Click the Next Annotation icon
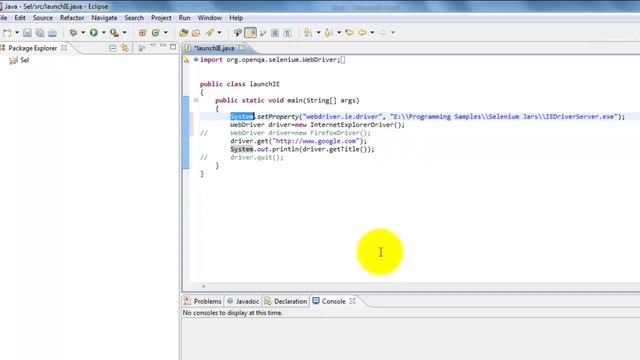640x360 pixels. [x=308, y=33]
